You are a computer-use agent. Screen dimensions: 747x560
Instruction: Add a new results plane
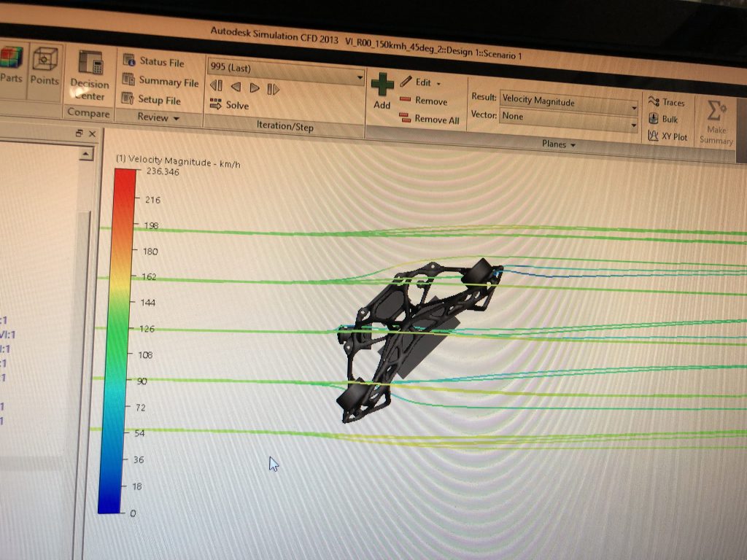[x=382, y=91]
